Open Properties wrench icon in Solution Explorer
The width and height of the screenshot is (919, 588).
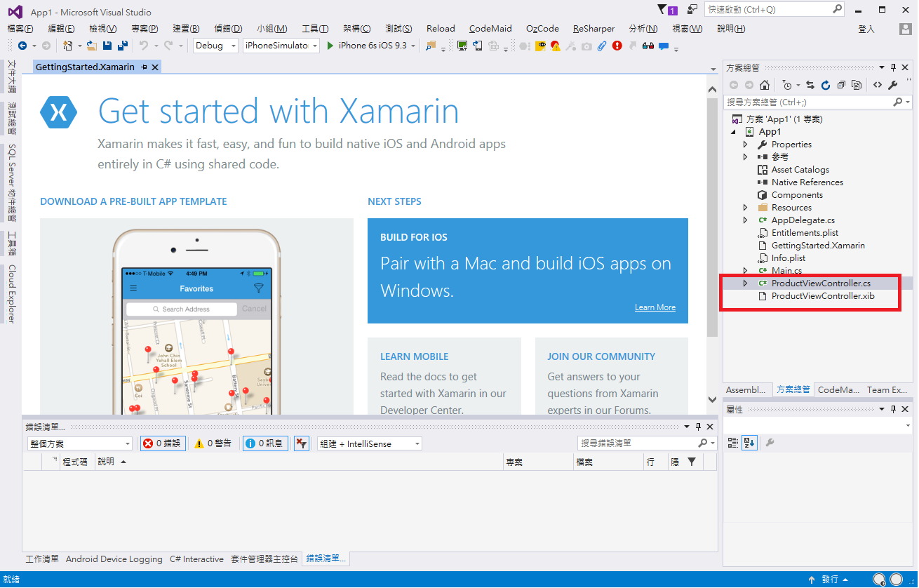(893, 85)
